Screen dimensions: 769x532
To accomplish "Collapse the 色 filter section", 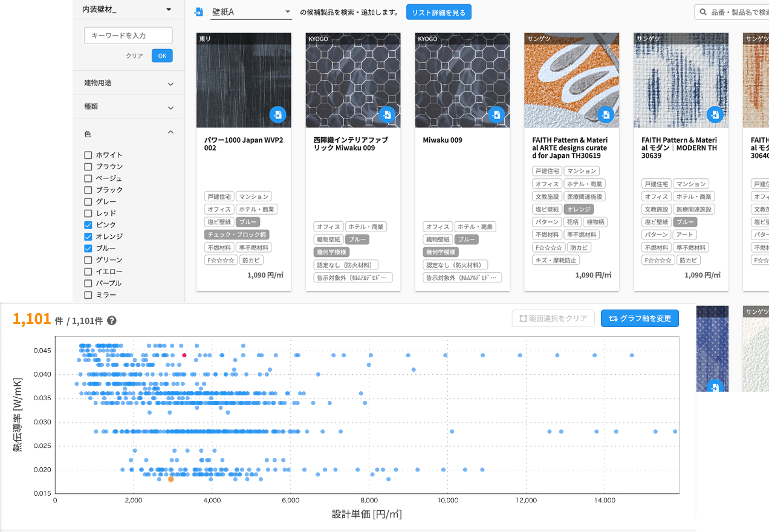I will [x=128, y=132].
